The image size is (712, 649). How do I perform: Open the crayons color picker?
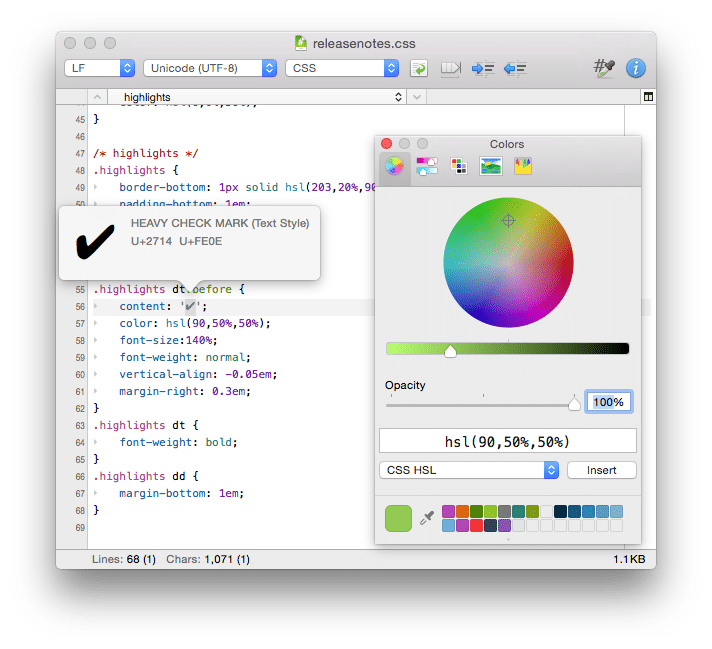pyautogui.click(x=522, y=167)
